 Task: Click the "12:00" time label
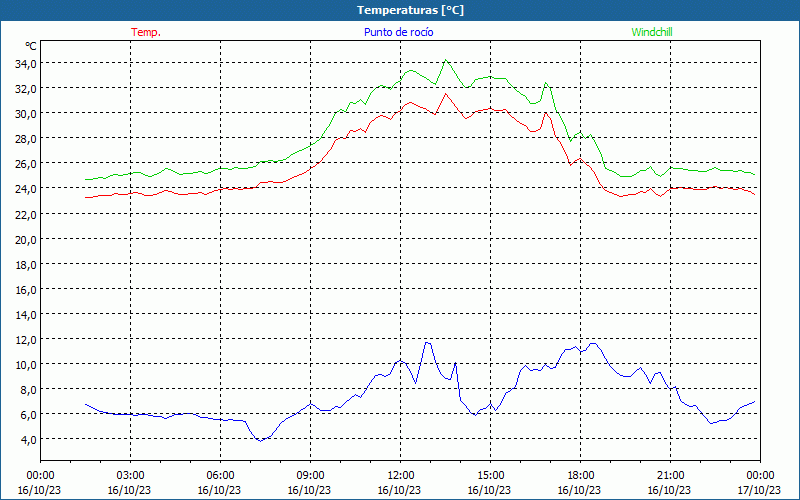[401, 476]
